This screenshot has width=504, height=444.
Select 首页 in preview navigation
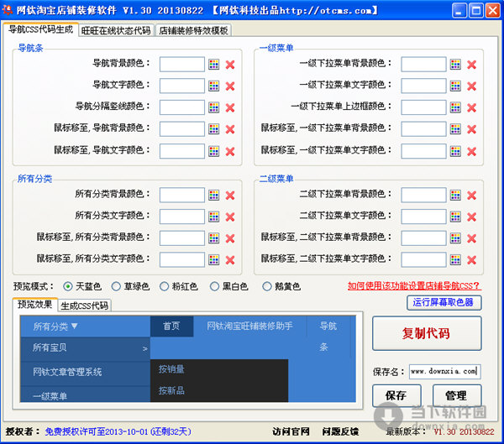point(171,326)
